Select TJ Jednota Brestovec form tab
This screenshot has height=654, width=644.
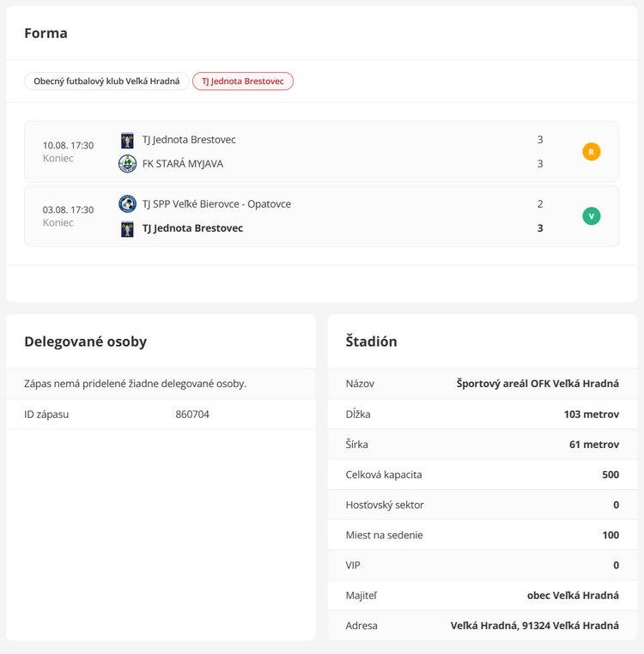[243, 82]
